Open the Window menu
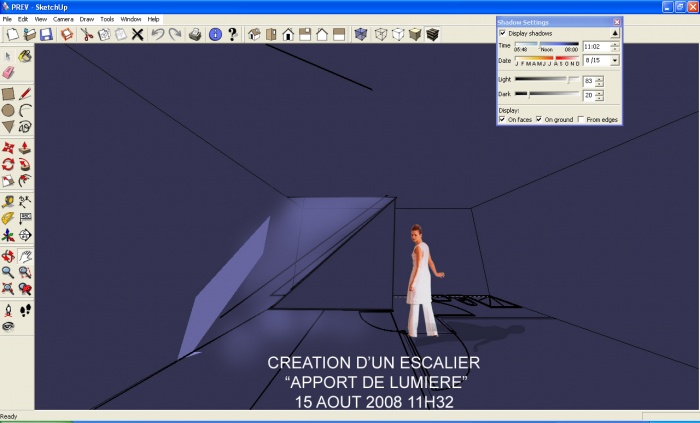700x423 pixels. tap(131, 19)
